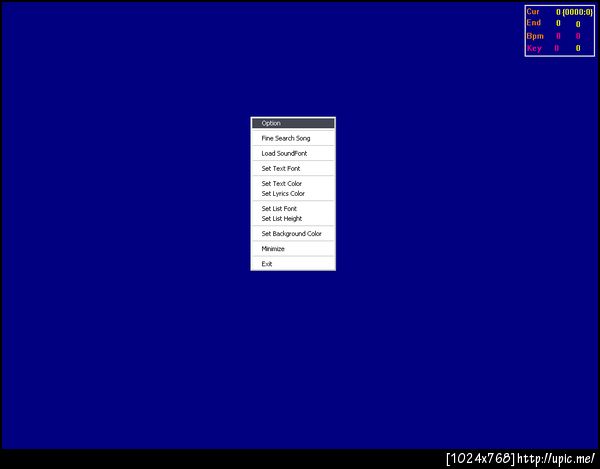Open the Option menu entry
Image resolution: width=600 pixels, height=469 pixels.
click(293, 123)
